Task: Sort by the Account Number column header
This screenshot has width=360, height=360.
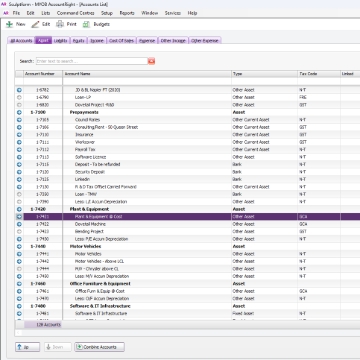Action: [43, 74]
